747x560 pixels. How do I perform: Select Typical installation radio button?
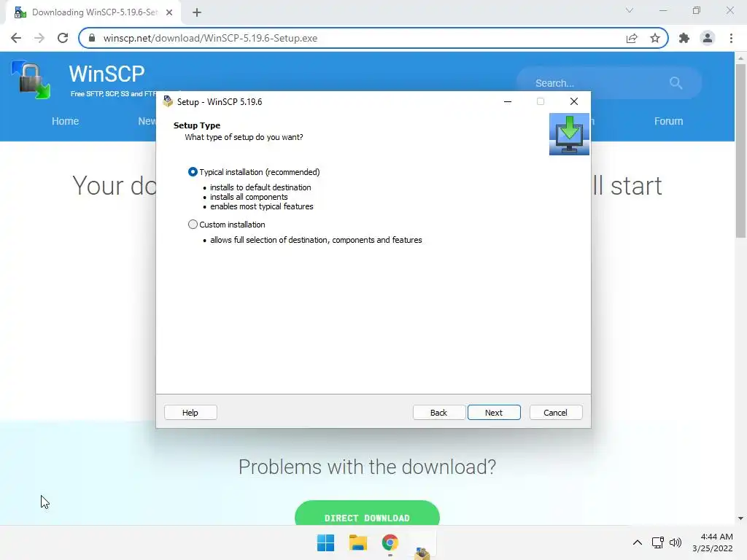coord(193,172)
